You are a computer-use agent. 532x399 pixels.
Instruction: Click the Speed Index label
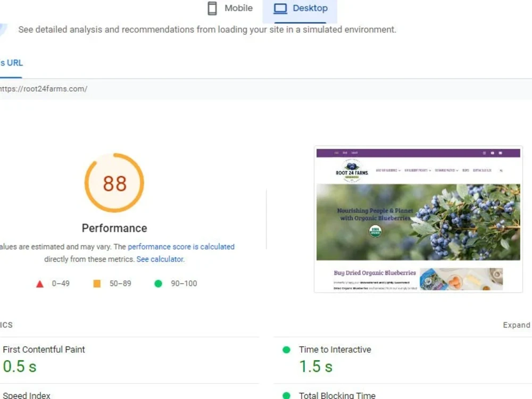point(27,395)
